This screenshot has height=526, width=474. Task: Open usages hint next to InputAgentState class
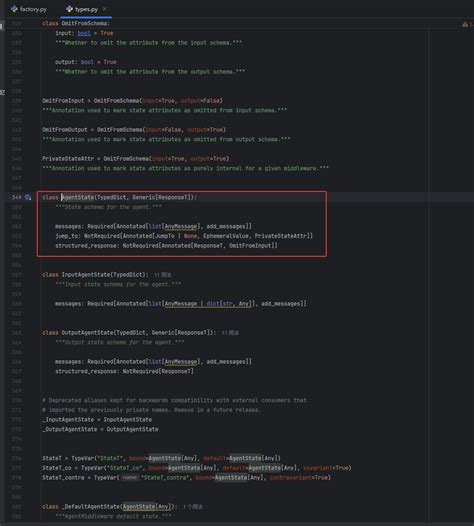coord(163,275)
